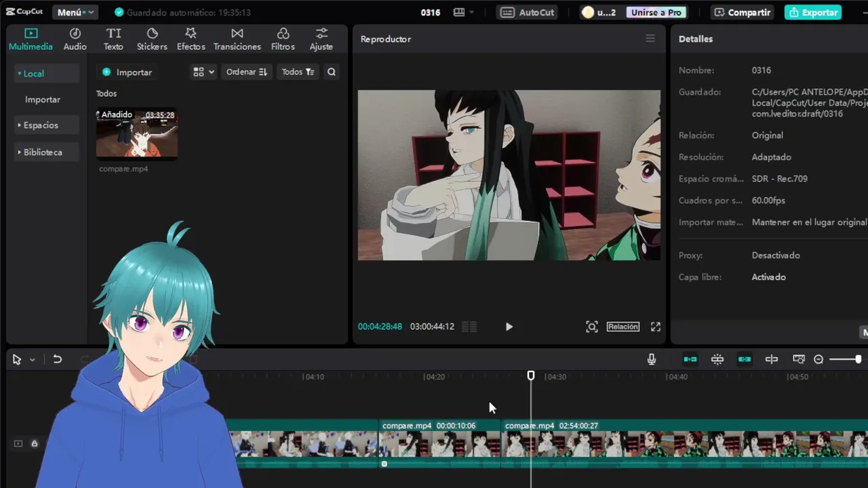Open the user account u...2
The width and height of the screenshot is (868, 488).
[x=599, y=12]
